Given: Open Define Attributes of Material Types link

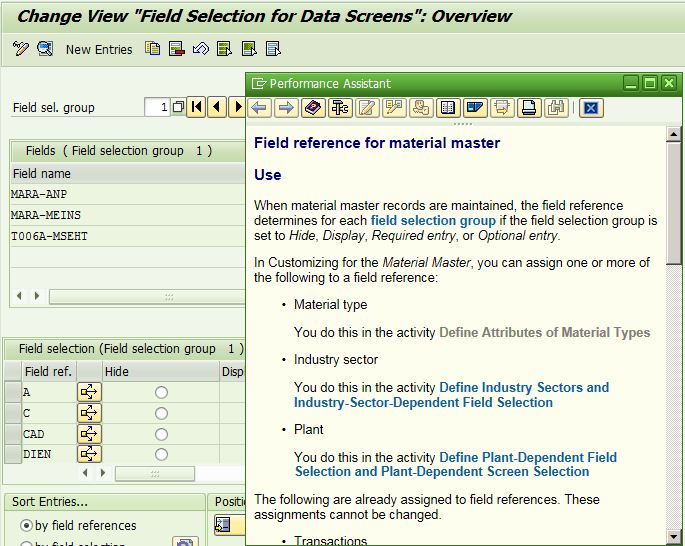Looking at the screenshot, I should 544,332.
